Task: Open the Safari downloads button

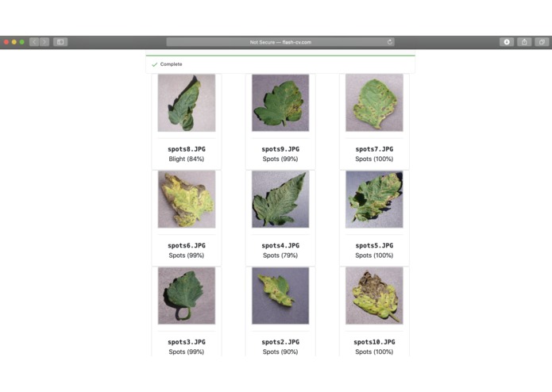Action: pos(507,42)
